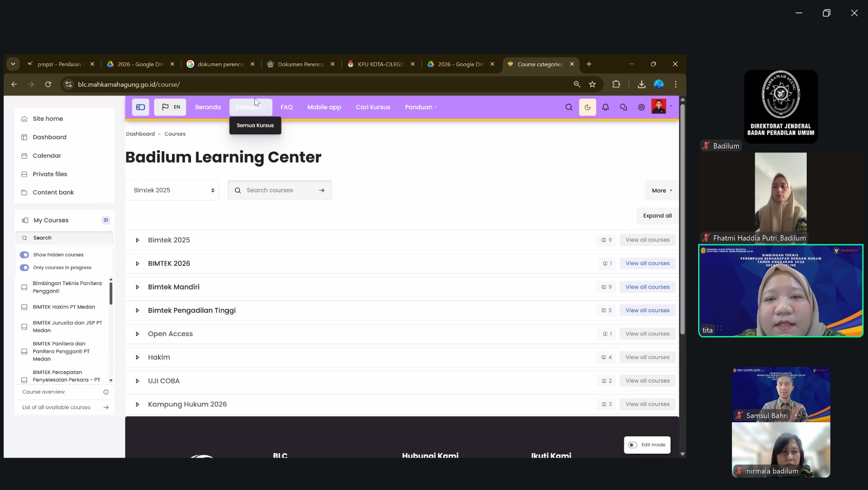Screen dimensions: 868x490
Task: Toggle the sidebar drawer icon
Action: point(141,107)
